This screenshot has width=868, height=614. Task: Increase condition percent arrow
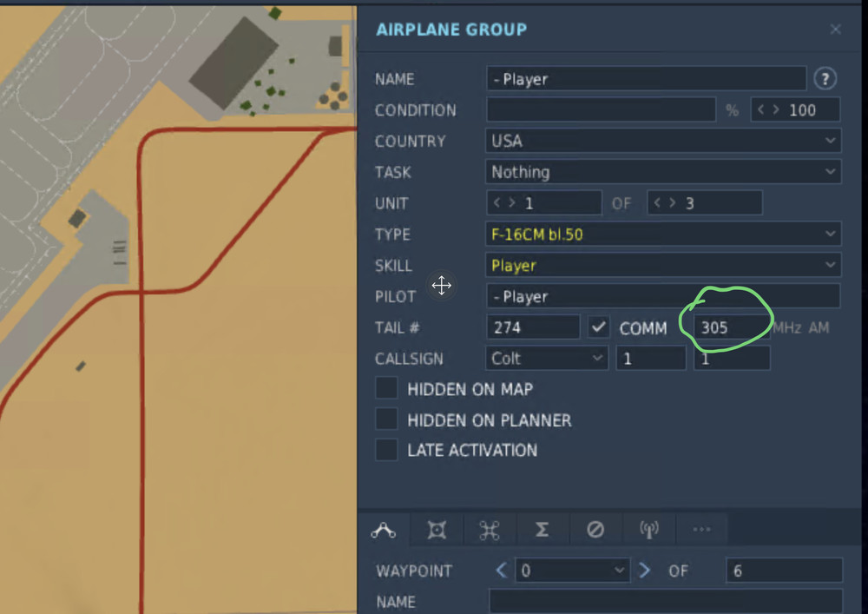point(776,109)
